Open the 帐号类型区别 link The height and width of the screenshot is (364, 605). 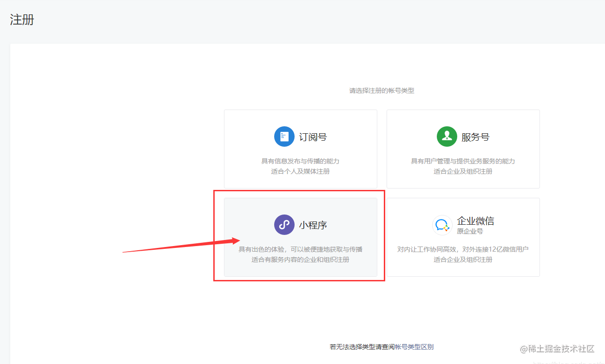click(x=414, y=347)
